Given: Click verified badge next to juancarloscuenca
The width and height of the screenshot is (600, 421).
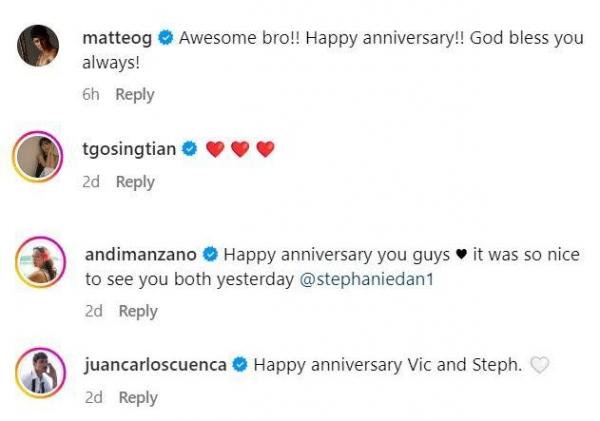Looking at the screenshot, I should pos(240,365).
